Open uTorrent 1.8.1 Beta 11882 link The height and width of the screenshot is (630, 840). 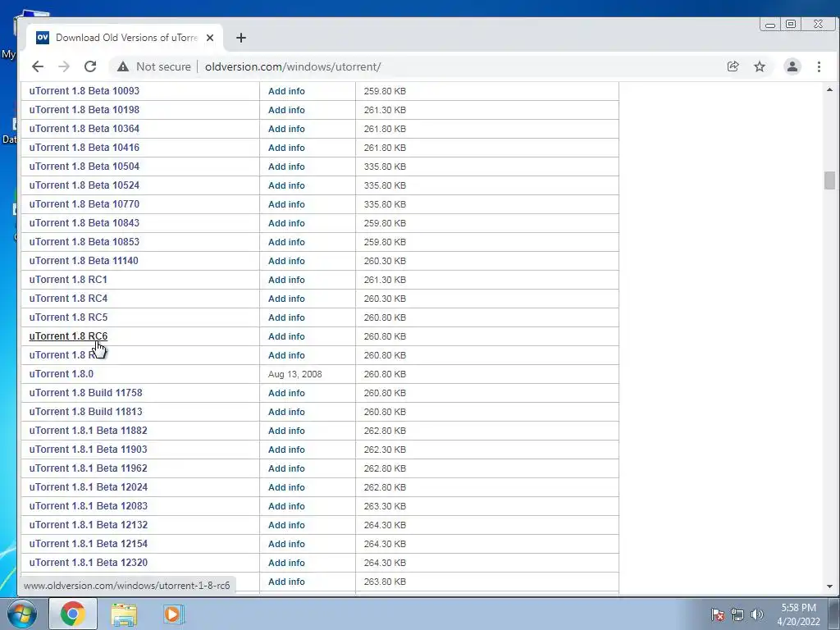[x=89, y=431]
